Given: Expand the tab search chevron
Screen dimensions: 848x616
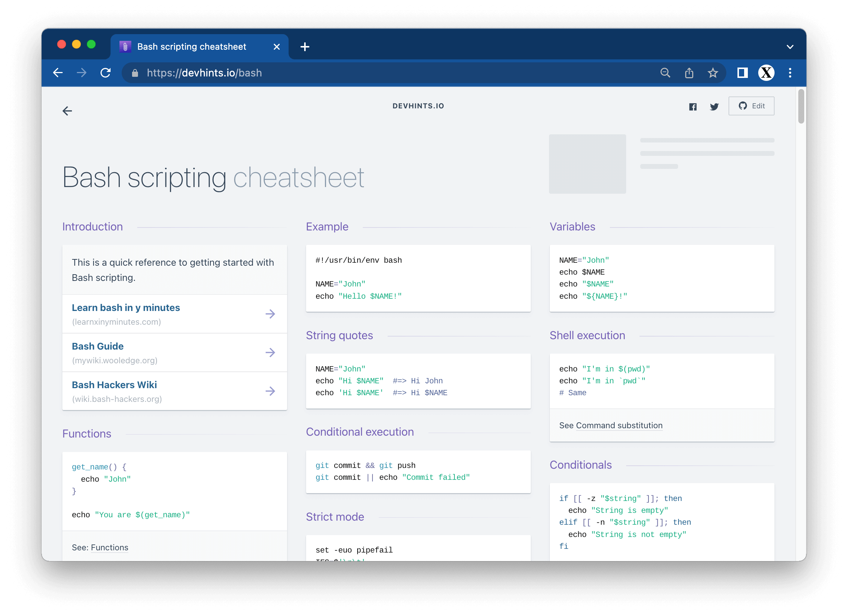Looking at the screenshot, I should (790, 47).
